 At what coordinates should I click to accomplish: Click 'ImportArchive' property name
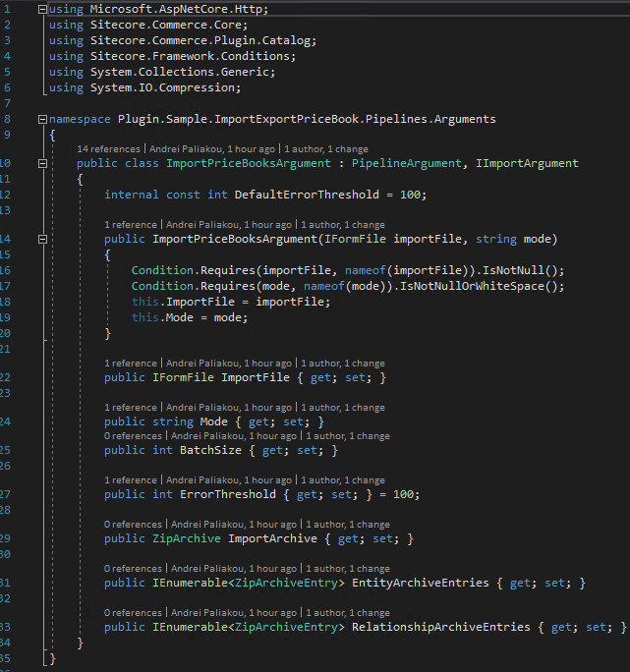pos(272,538)
